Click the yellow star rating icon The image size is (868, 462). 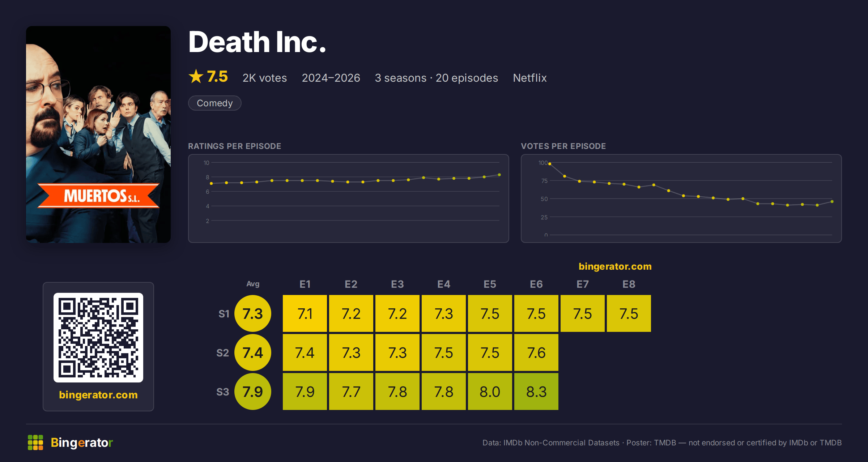click(x=196, y=76)
